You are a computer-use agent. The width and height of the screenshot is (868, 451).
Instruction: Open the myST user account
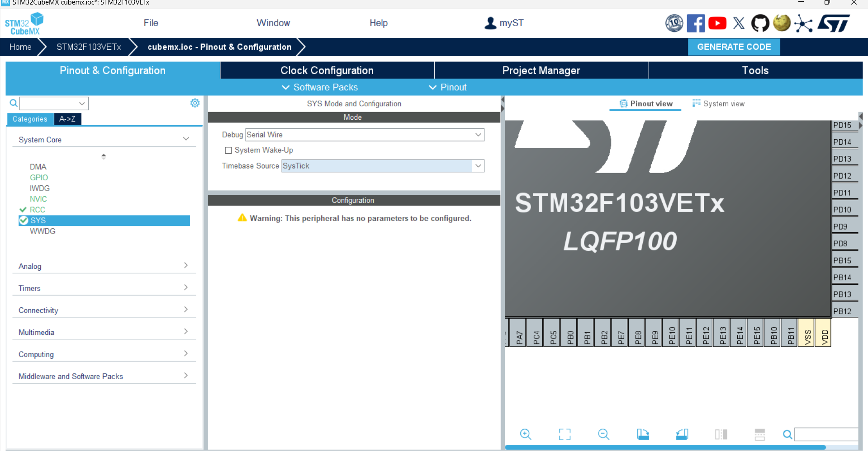tap(504, 23)
